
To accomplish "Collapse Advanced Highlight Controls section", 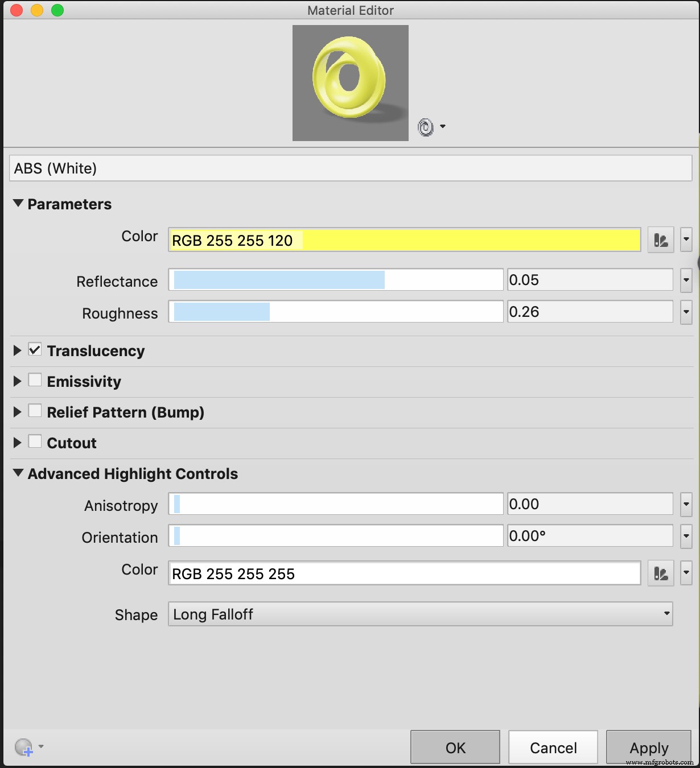I will pyautogui.click(x=18, y=473).
